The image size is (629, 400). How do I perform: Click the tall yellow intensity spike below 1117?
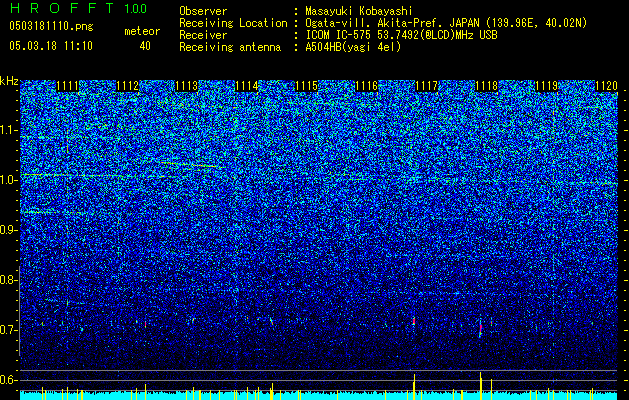point(414,386)
